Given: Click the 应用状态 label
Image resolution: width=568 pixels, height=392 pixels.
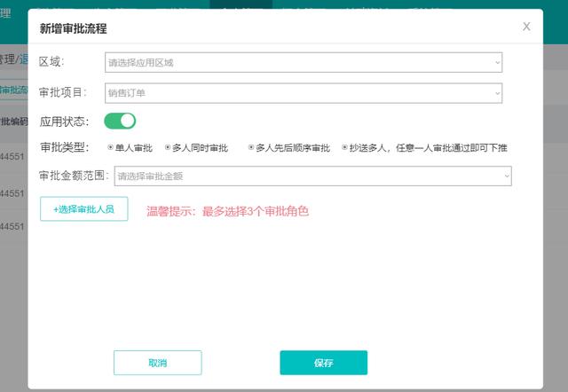Looking at the screenshot, I should [x=64, y=122].
